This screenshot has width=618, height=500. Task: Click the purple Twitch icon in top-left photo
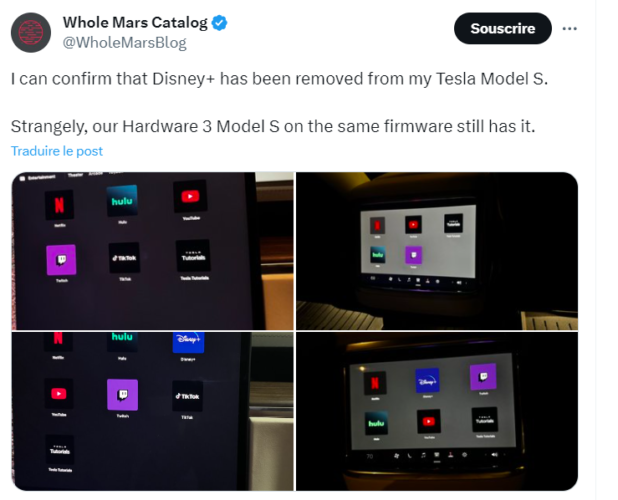coord(61,260)
